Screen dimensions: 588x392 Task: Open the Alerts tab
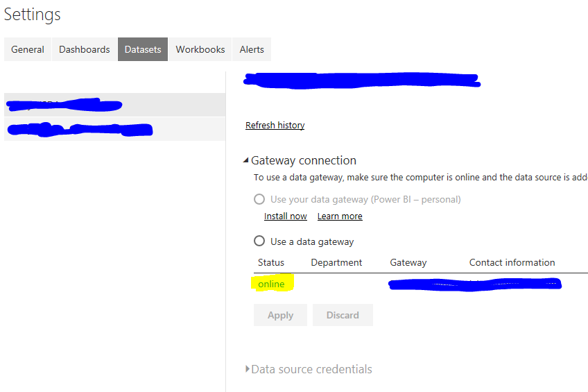[x=252, y=49]
